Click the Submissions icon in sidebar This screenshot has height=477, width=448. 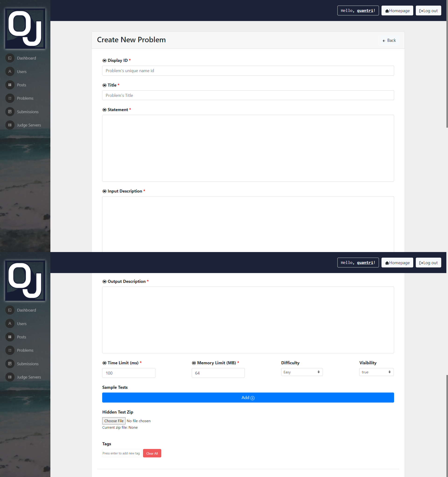coord(9,111)
